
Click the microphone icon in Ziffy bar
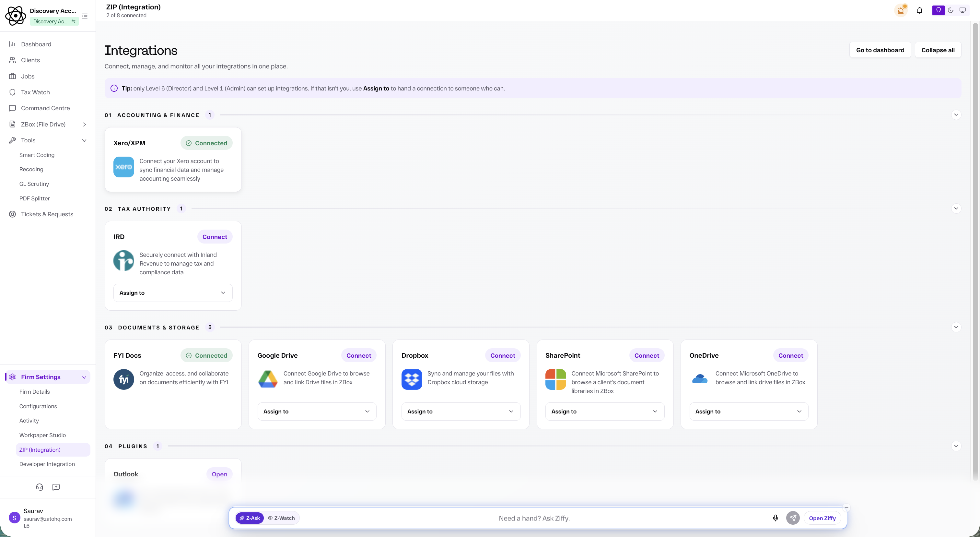pos(775,518)
